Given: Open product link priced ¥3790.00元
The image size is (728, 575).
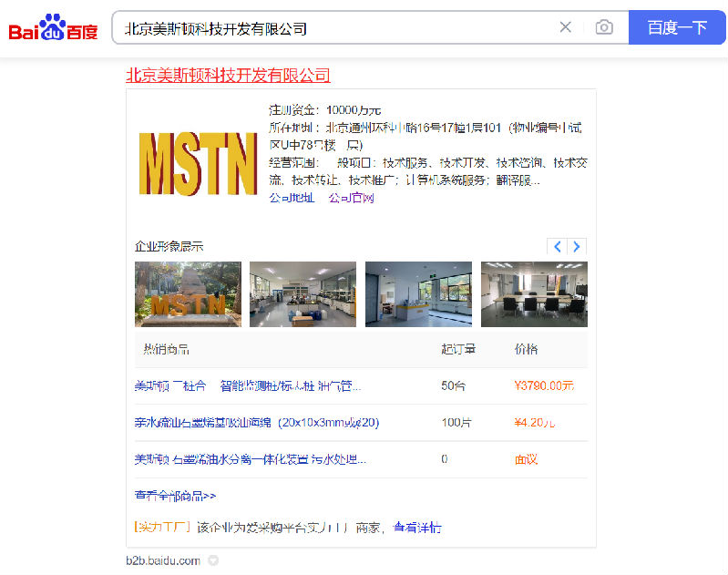Looking at the screenshot, I should click(x=248, y=386).
